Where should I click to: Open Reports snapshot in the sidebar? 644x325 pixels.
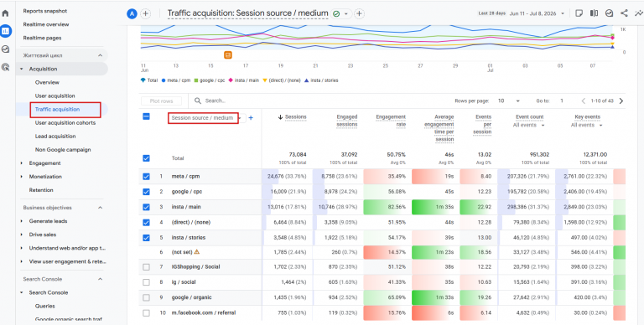tap(44, 11)
